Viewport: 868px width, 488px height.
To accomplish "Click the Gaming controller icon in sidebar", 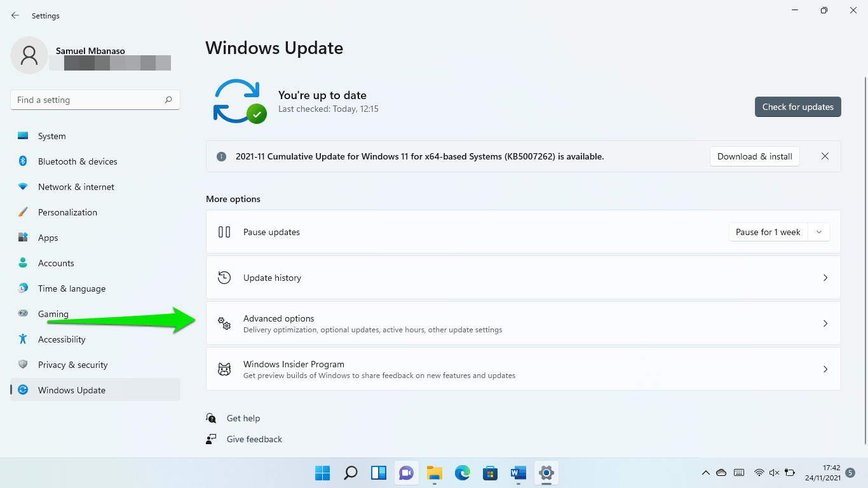I will pyautogui.click(x=23, y=314).
